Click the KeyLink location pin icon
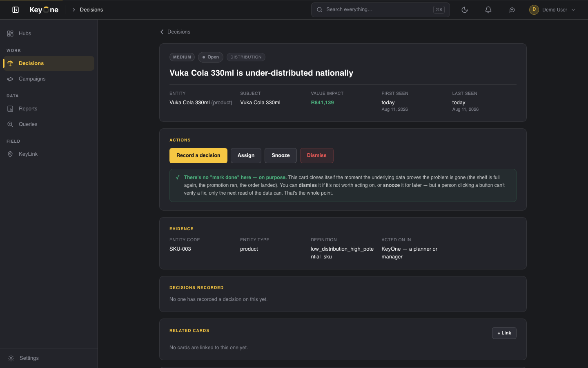588x368 pixels. tap(10, 154)
